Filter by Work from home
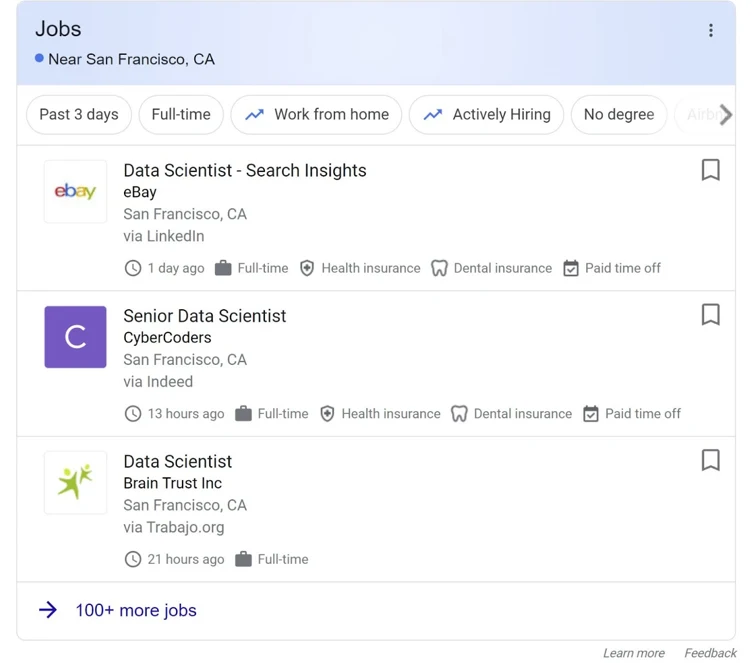Screen dimensions: 752x663 316,115
